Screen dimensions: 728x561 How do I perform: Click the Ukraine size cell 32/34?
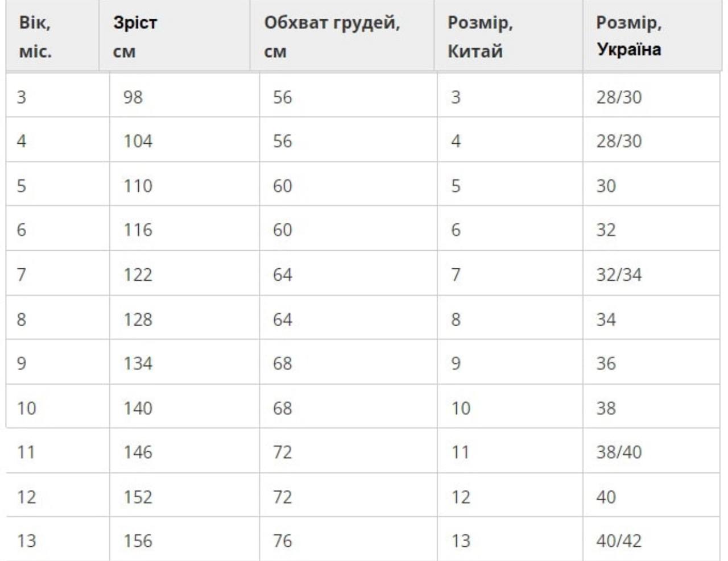pyautogui.click(x=619, y=275)
